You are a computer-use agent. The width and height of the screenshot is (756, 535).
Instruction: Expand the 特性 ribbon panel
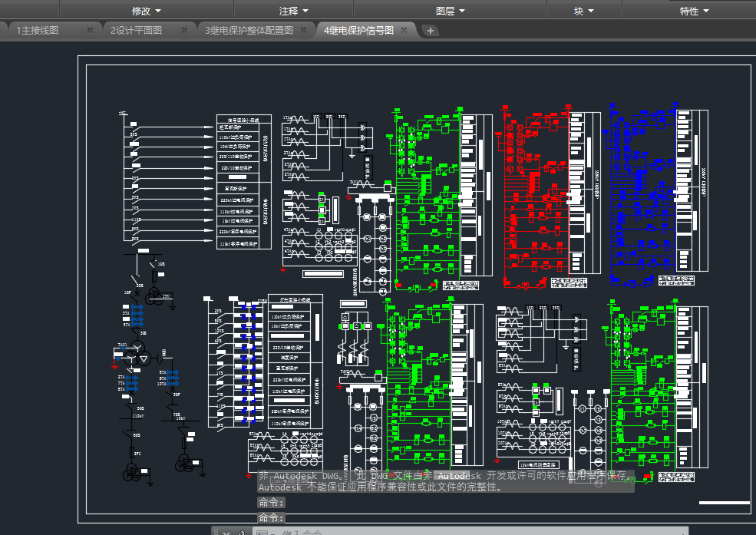pyautogui.click(x=694, y=11)
